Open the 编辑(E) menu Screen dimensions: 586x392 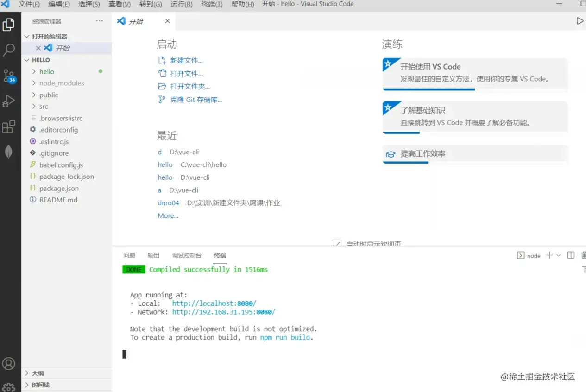tap(59, 4)
